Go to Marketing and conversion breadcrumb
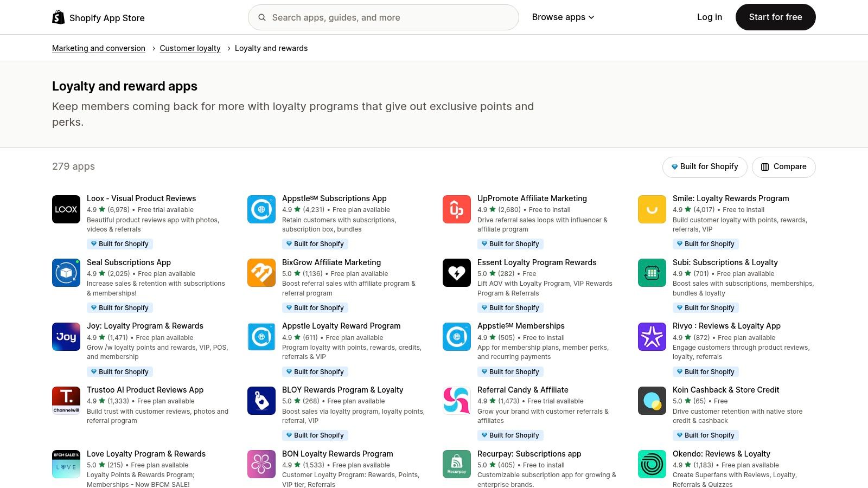 coord(99,48)
